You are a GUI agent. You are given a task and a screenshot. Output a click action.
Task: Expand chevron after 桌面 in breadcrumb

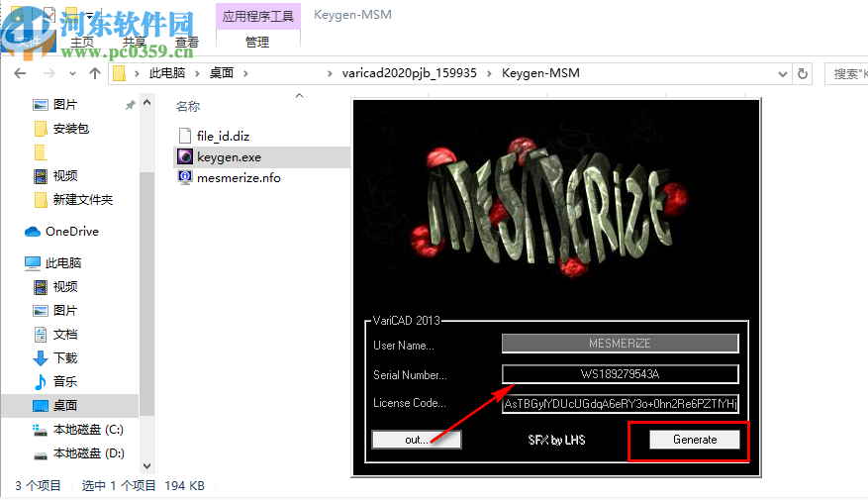pos(245,73)
